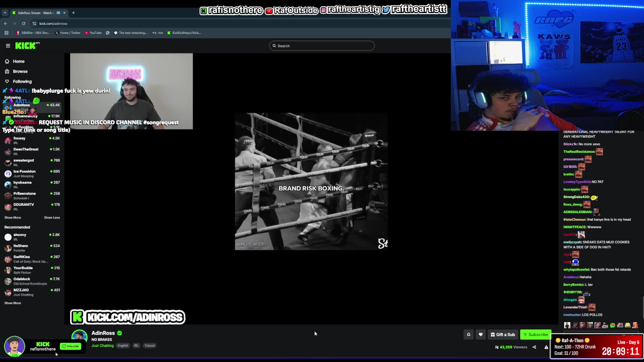Open hyubsama channel
644x362 pixels.
coord(32,185)
